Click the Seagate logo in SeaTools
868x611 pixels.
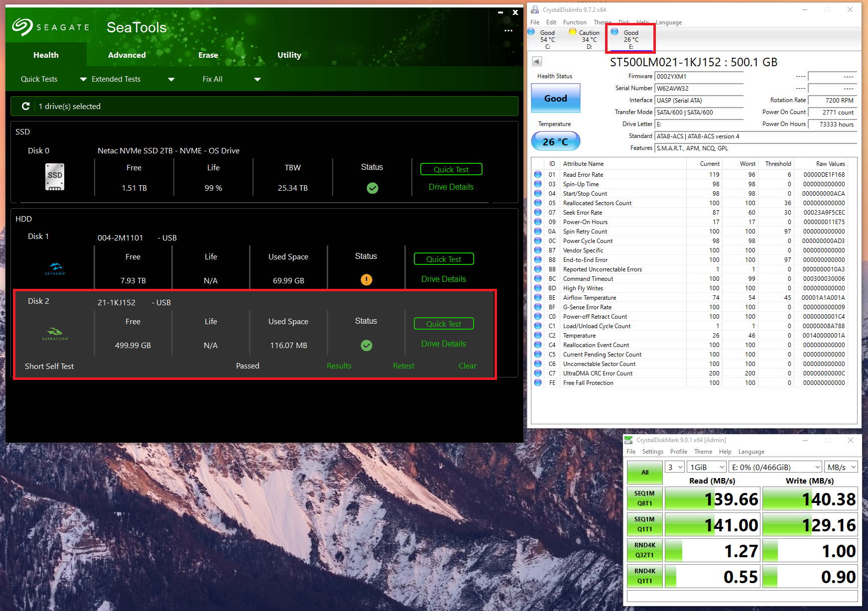point(51,27)
